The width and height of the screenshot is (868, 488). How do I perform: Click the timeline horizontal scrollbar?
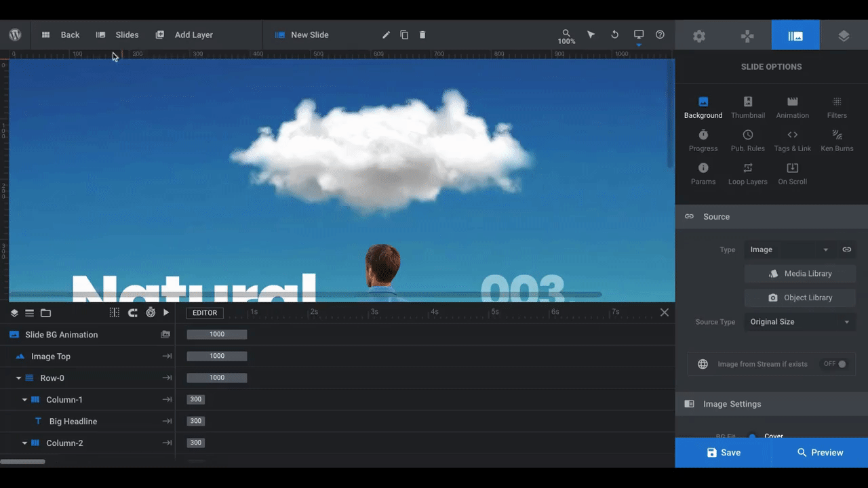pyautogui.click(x=22, y=462)
